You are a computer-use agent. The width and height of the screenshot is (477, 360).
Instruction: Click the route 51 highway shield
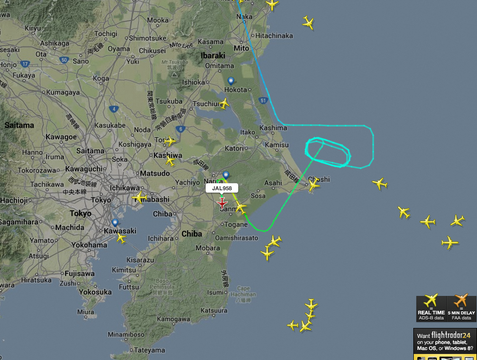(263, 100)
